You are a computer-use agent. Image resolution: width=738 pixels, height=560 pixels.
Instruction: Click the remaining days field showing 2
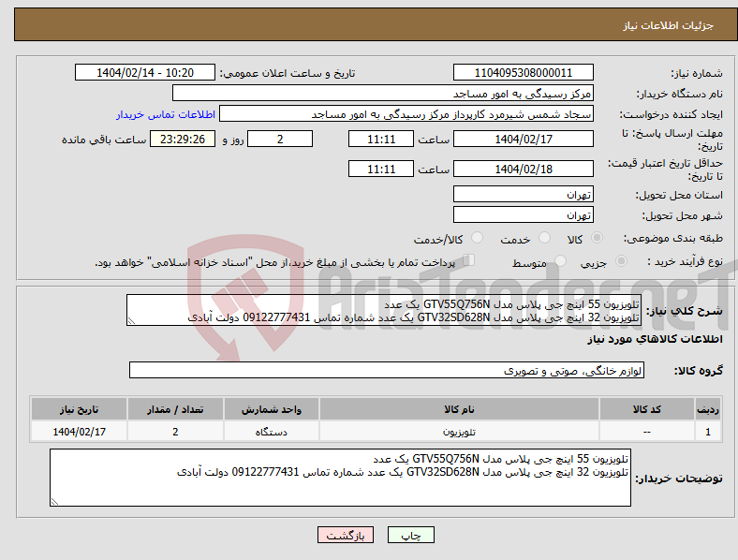pyautogui.click(x=280, y=139)
